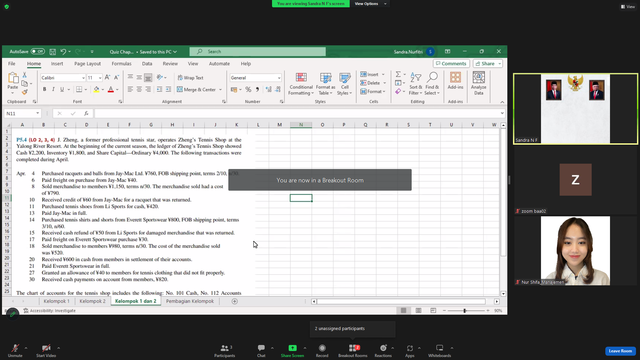Click Start Video in Zoom toolbar
Image resolution: width=640 pixels, height=360 pixels.
pyautogui.click(x=46, y=350)
